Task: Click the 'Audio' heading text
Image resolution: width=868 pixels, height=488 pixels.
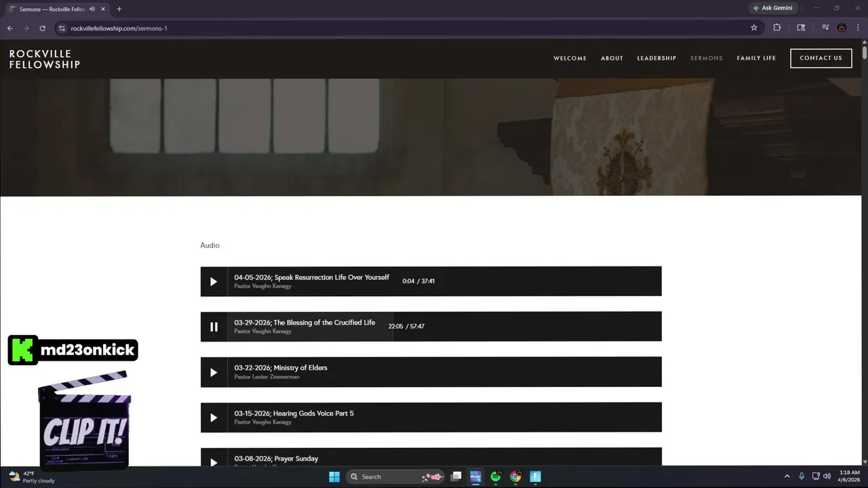Action: coord(210,245)
